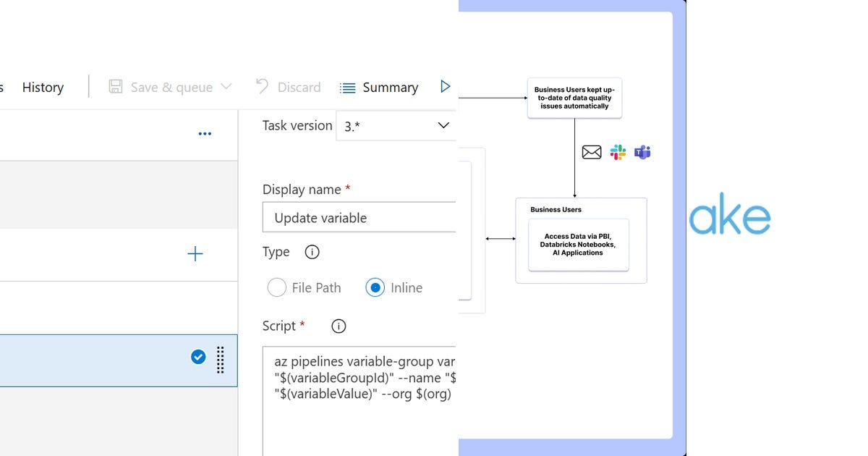Click the Type info tooltip icon

312,252
